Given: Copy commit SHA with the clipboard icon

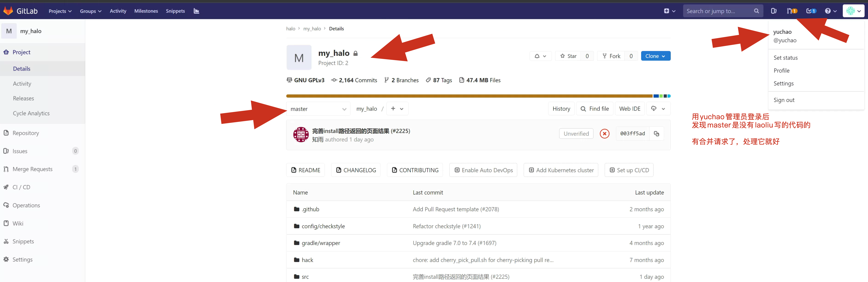Looking at the screenshot, I should [656, 134].
